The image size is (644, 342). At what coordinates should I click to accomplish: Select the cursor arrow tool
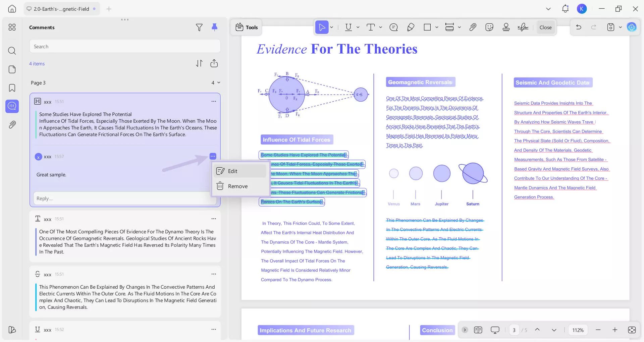click(x=322, y=27)
